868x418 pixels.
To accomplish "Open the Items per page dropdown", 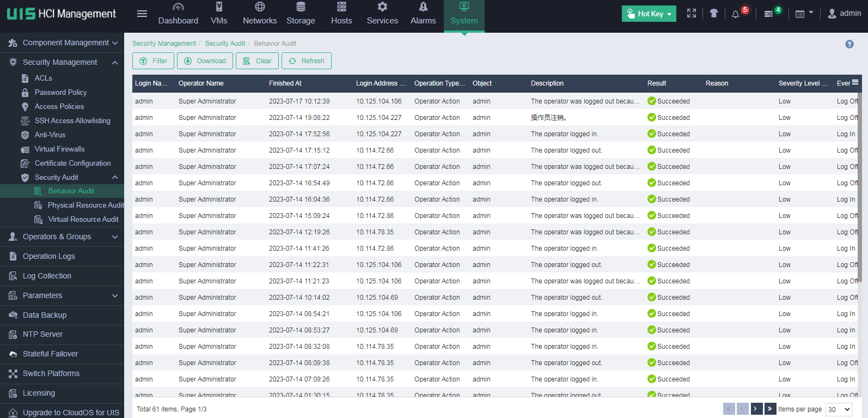I will [x=839, y=409].
